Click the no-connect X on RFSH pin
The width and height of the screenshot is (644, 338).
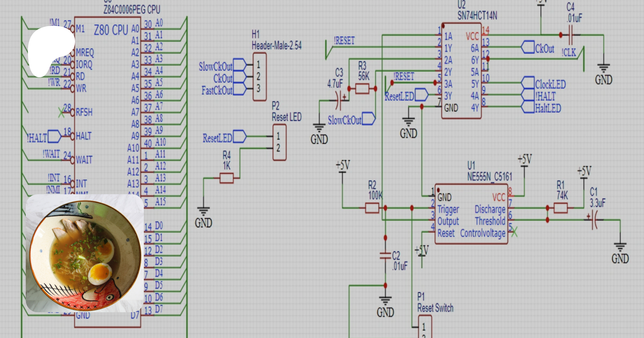[61, 113]
